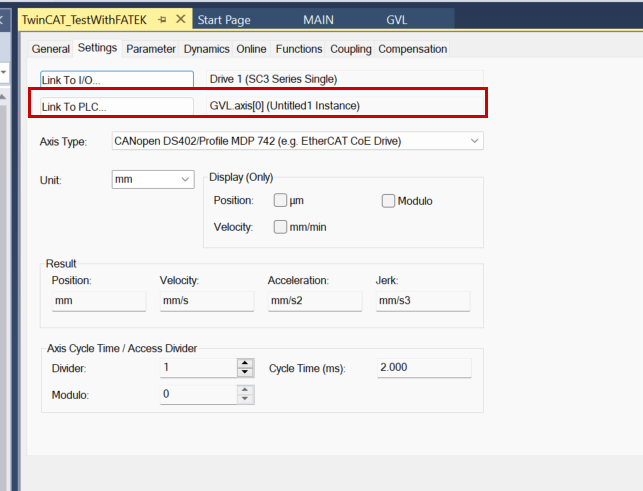Open the Dynamics tab

tap(206, 49)
